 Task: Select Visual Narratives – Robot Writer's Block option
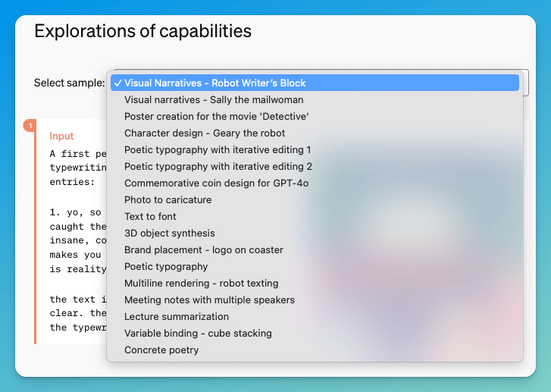tap(315, 83)
